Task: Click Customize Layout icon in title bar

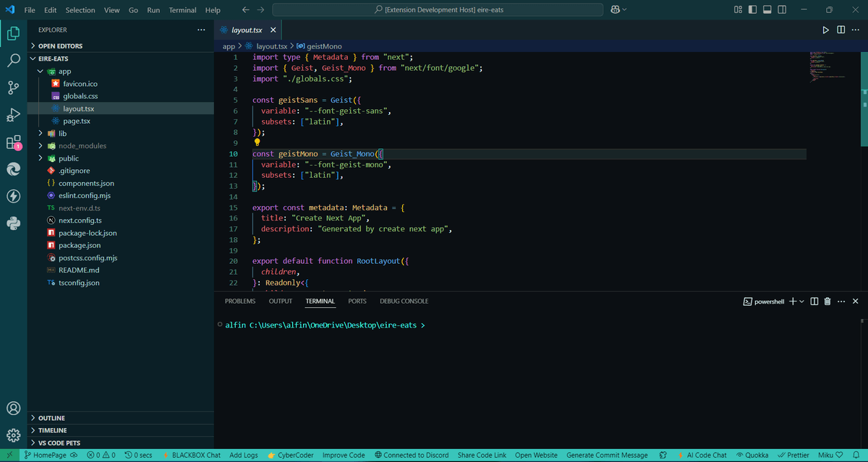Action: pyautogui.click(x=738, y=9)
